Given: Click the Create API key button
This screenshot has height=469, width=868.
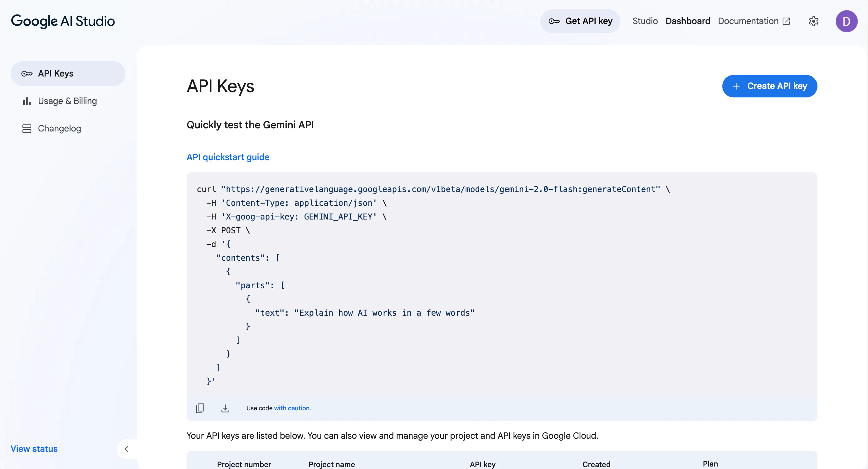Looking at the screenshot, I should pos(770,86).
